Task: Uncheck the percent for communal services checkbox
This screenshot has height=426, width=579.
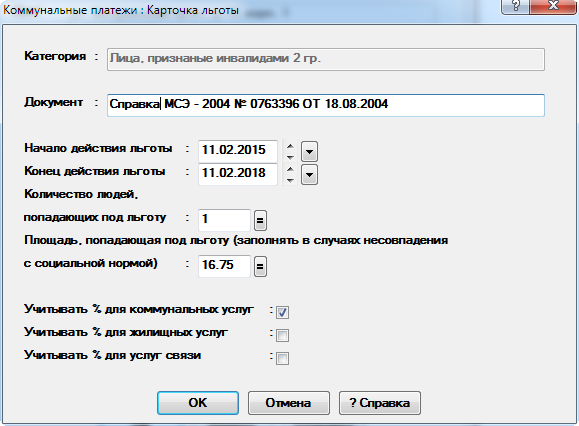Action: coord(282,312)
